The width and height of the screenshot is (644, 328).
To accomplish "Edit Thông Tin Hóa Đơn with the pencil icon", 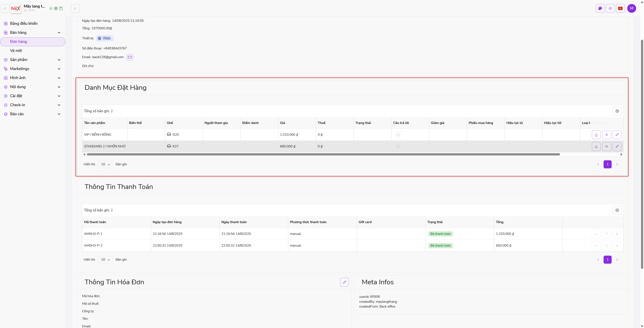I will (344, 282).
